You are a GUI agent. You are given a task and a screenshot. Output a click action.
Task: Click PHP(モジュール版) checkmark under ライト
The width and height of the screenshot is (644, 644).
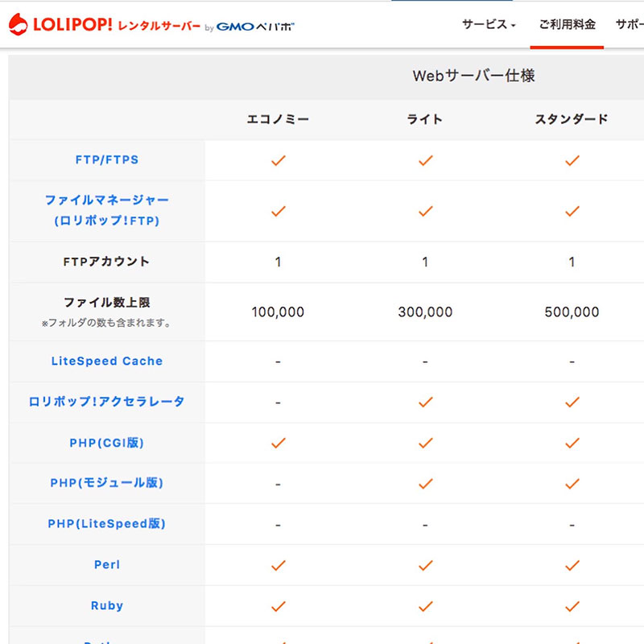[425, 484]
